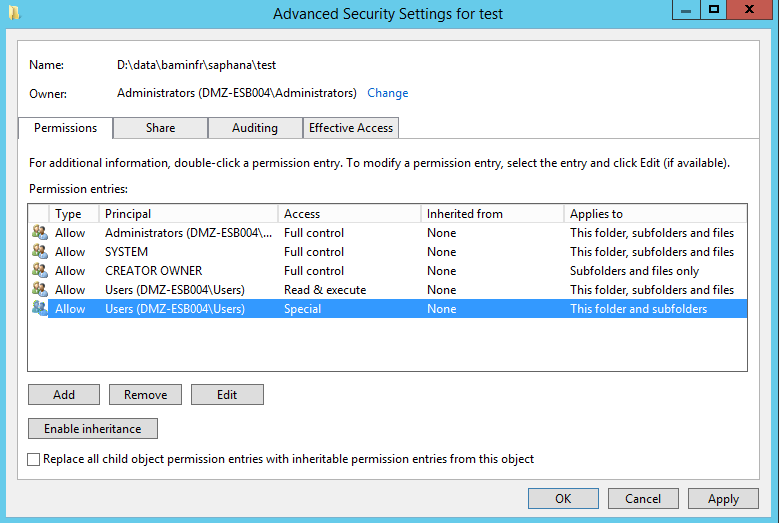Viewport: 779px width, 523px height.
Task: Click the path D:\data\baminfr\saphana\test
Action: (x=196, y=65)
